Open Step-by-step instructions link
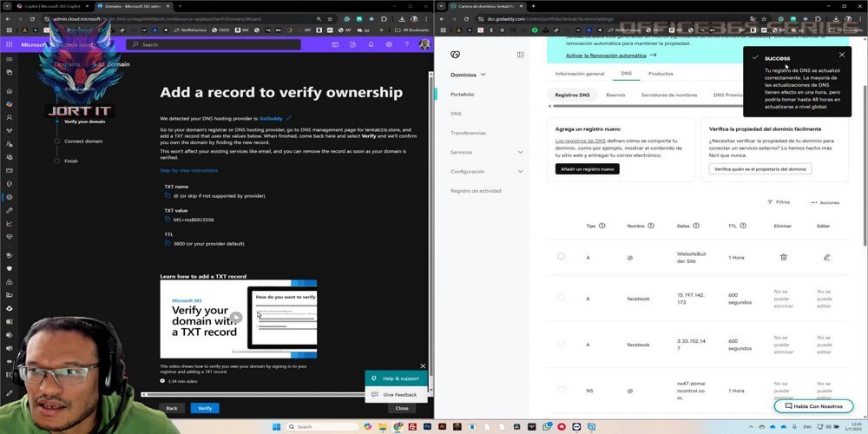 (x=188, y=170)
